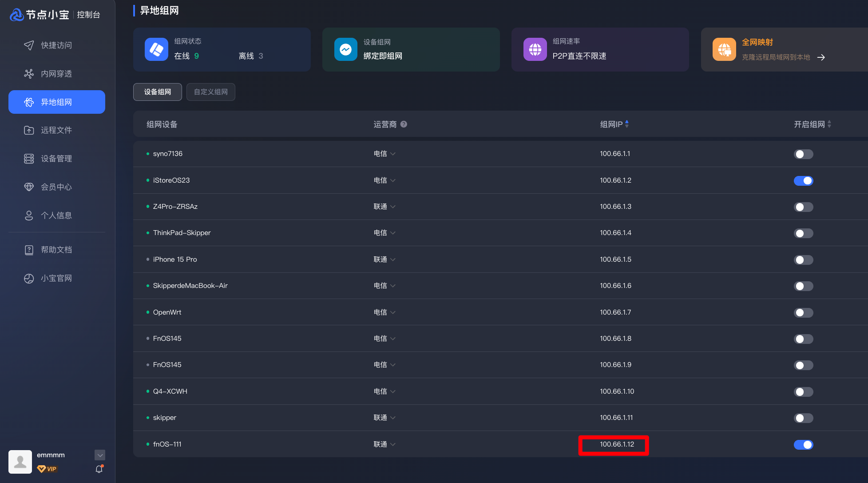868x483 pixels.
Task: Turn off fnOS-111 networking switch
Action: [x=803, y=445]
